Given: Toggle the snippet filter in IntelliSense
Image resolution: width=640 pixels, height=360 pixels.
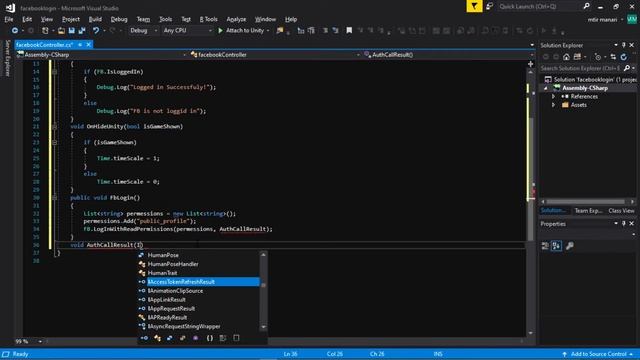Looking at the screenshot, I should [236, 338].
